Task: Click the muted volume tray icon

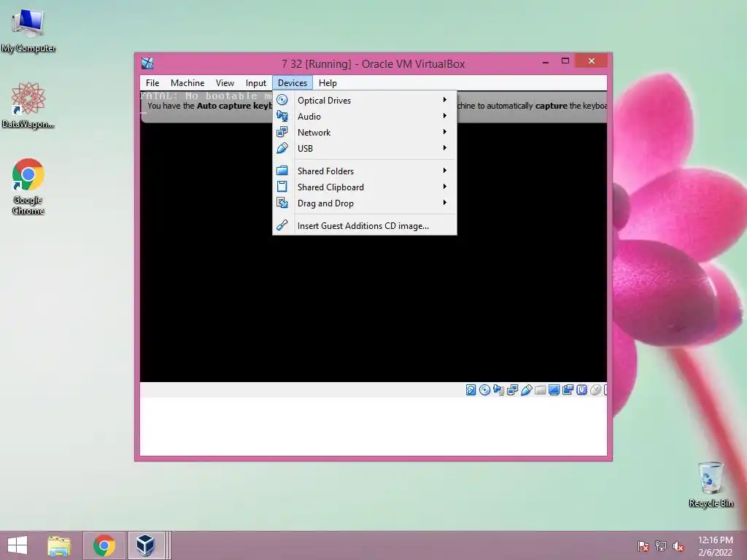Action: point(678,545)
